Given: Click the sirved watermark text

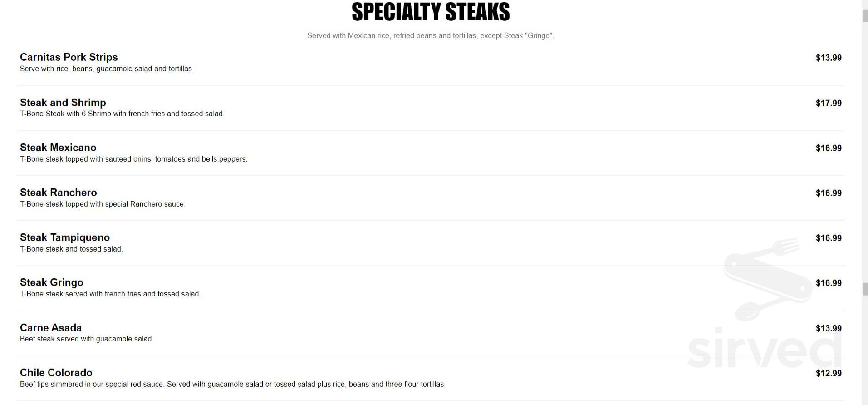Looking at the screenshot, I should 765,349.
